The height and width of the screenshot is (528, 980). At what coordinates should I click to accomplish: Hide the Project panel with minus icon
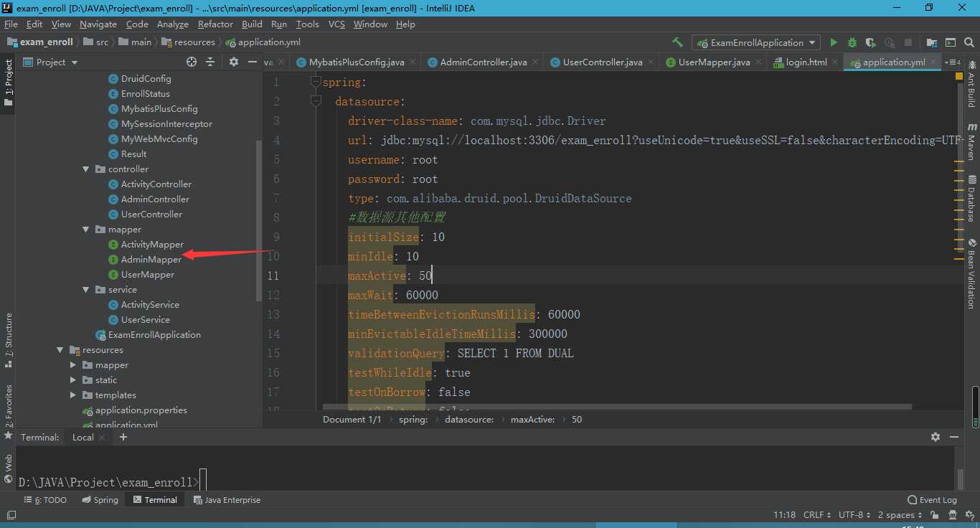coord(252,62)
